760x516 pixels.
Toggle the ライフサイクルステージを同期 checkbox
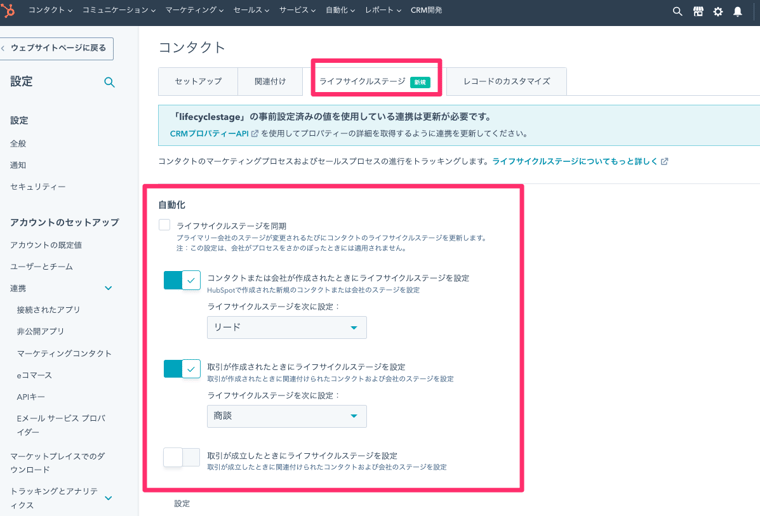(164, 225)
